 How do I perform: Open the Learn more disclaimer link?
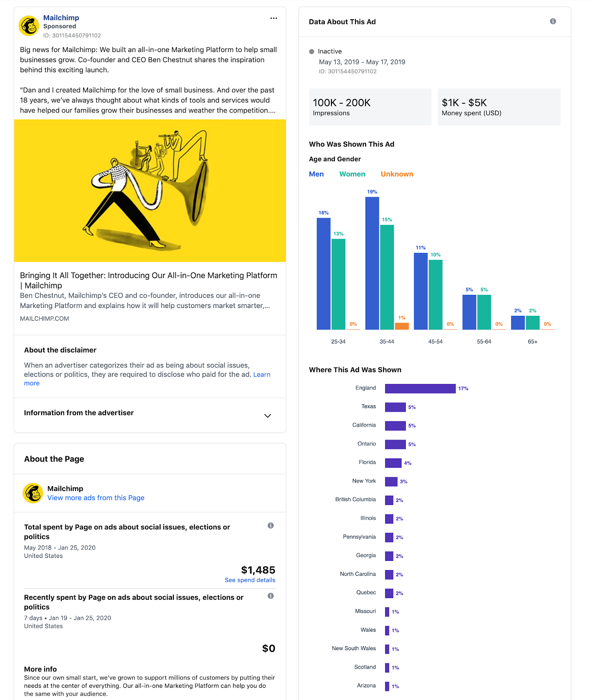click(x=262, y=374)
